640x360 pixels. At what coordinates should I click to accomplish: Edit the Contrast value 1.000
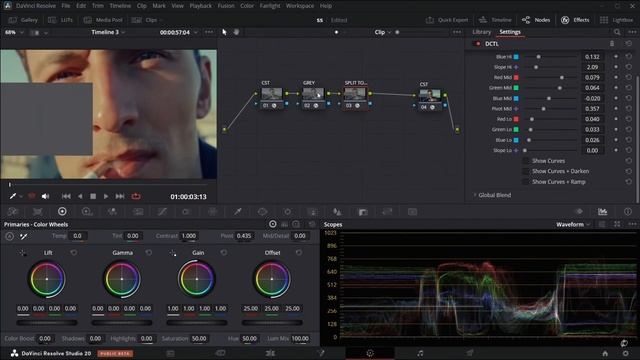(189, 236)
